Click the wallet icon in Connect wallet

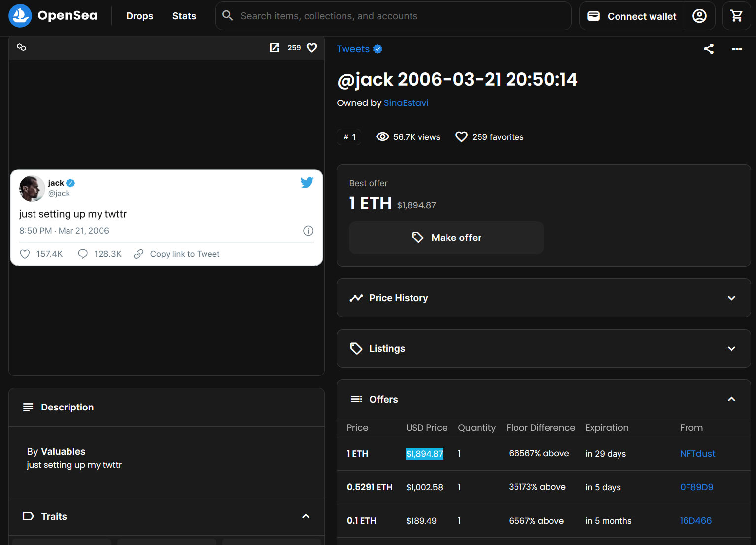pos(593,16)
